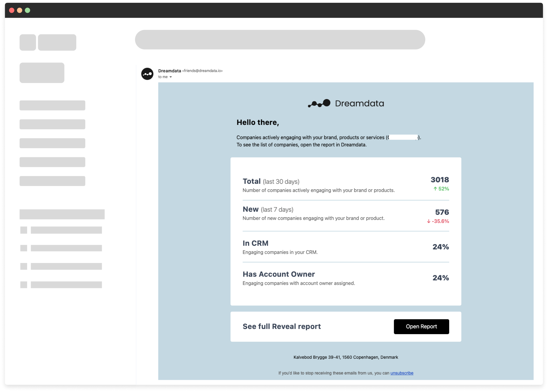Click the 'In CRM' heading
Viewport: 548px width, 392px height.
[256, 243]
